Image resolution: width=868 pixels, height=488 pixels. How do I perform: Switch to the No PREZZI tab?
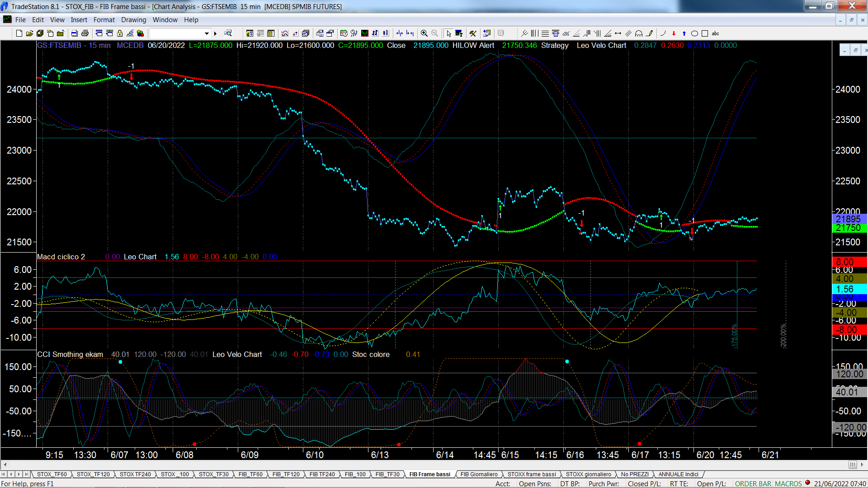pyautogui.click(x=634, y=474)
